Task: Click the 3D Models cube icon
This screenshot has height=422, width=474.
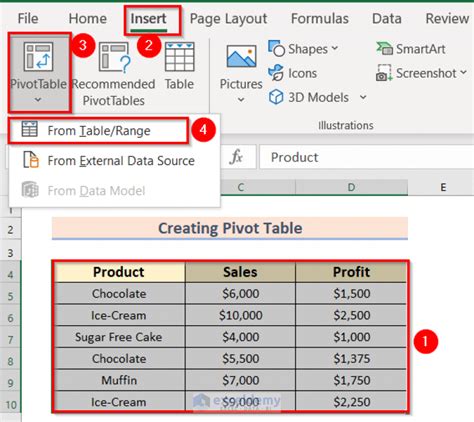Action: tap(276, 97)
